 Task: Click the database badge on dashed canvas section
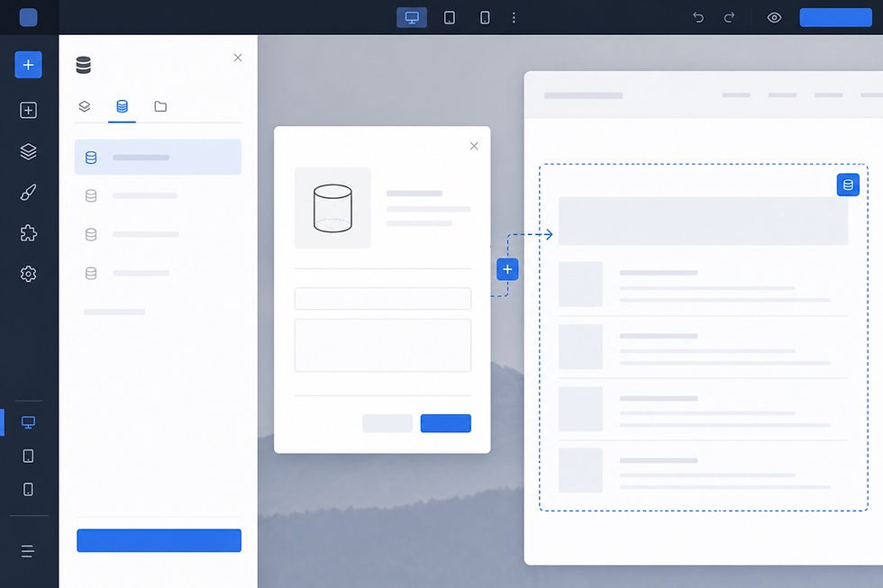(x=848, y=185)
